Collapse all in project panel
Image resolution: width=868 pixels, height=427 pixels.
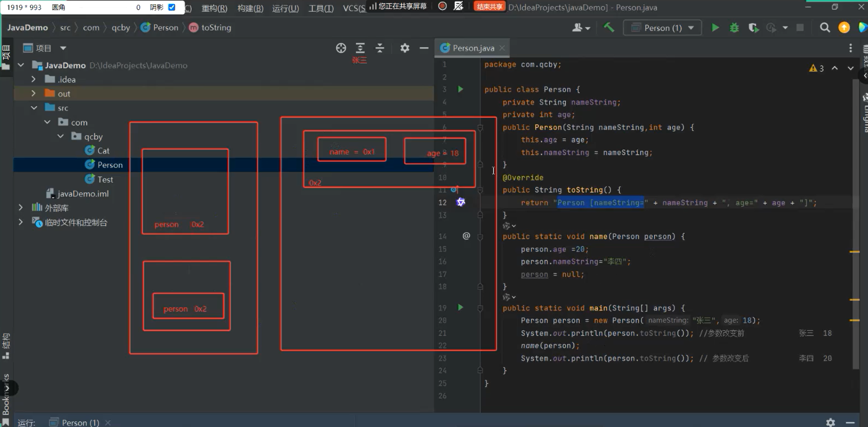tap(380, 48)
